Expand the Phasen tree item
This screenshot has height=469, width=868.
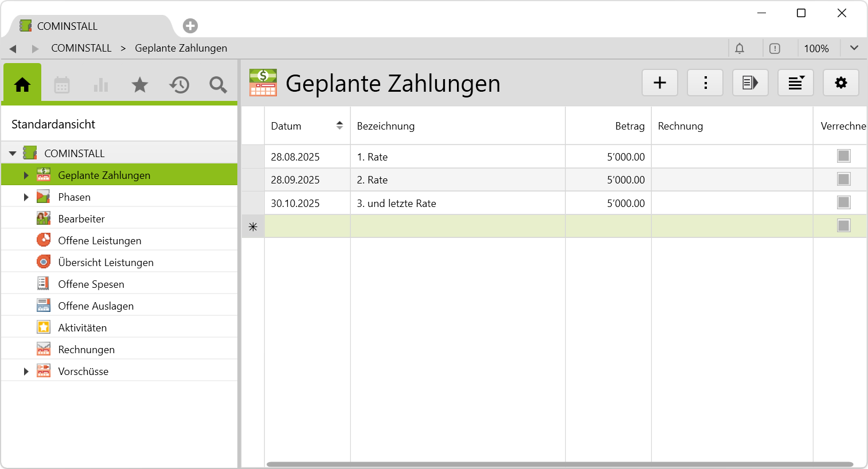[26, 197]
